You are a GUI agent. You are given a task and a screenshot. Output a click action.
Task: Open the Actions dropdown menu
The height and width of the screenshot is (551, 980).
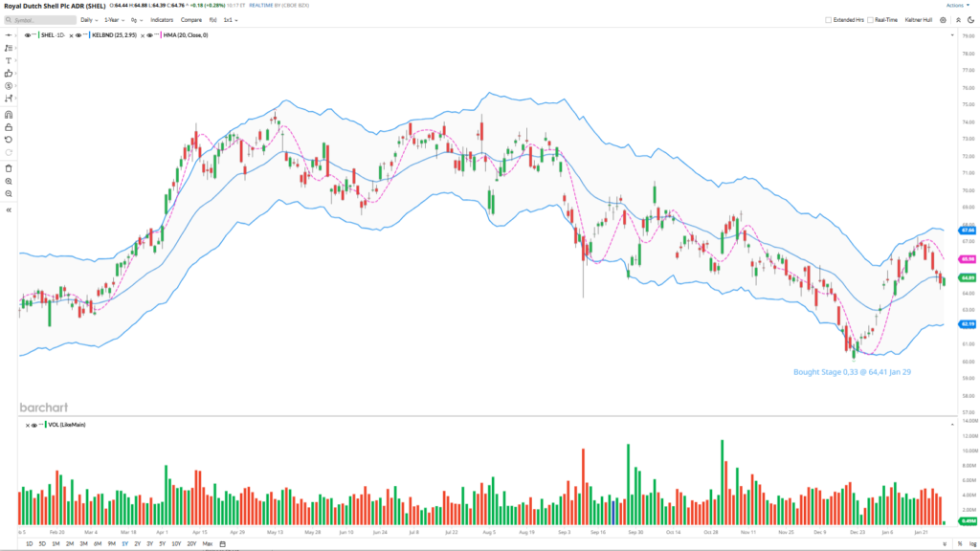pyautogui.click(x=957, y=6)
